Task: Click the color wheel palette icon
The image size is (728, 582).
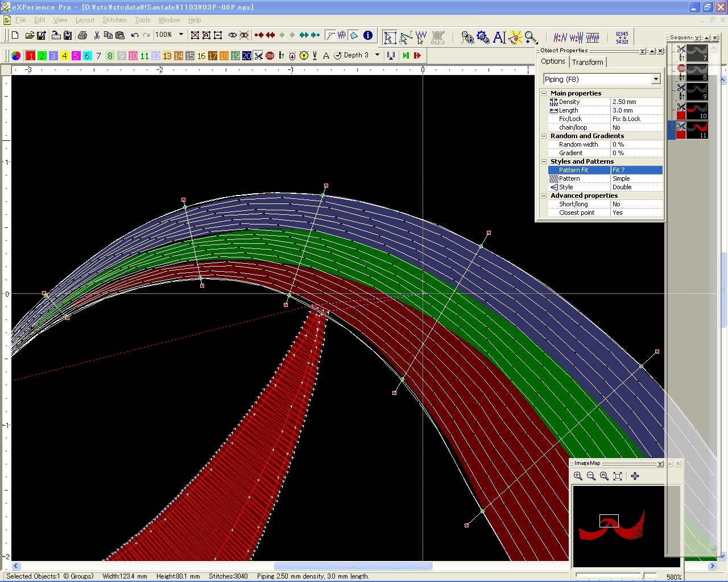Action: 16,56
